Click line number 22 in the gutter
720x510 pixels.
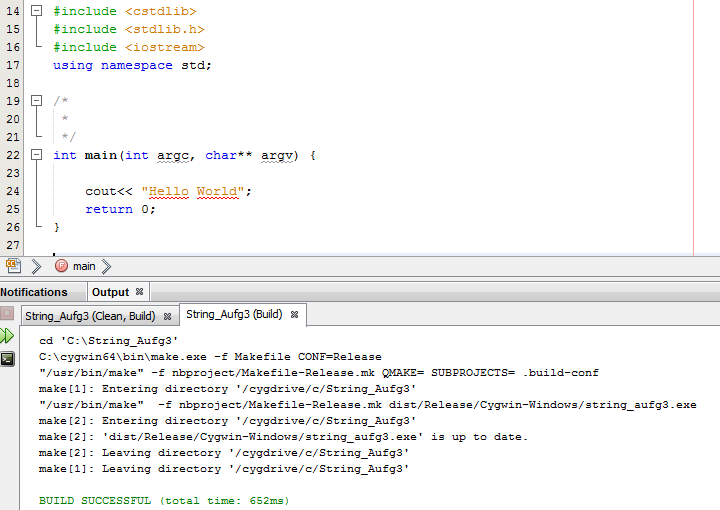click(x=13, y=155)
